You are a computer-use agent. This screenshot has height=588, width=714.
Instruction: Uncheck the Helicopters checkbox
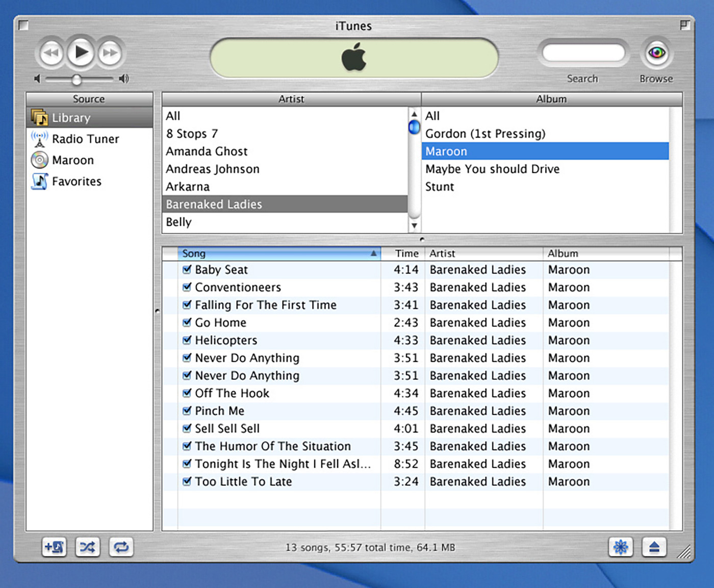[x=187, y=340]
